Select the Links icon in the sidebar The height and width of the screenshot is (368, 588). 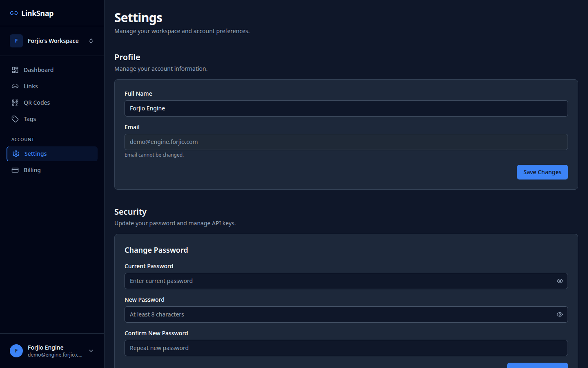(x=15, y=86)
